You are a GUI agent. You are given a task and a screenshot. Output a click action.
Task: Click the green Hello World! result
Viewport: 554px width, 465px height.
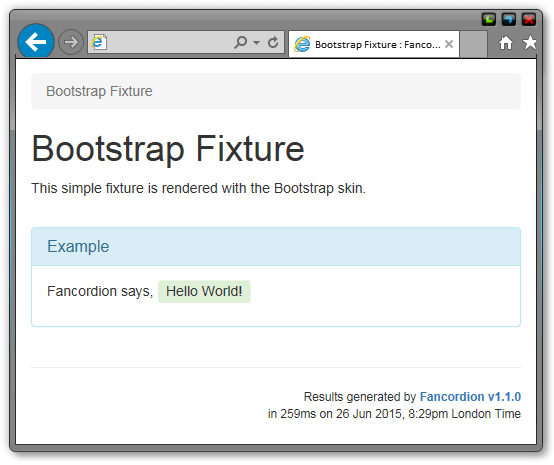pos(204,292)
